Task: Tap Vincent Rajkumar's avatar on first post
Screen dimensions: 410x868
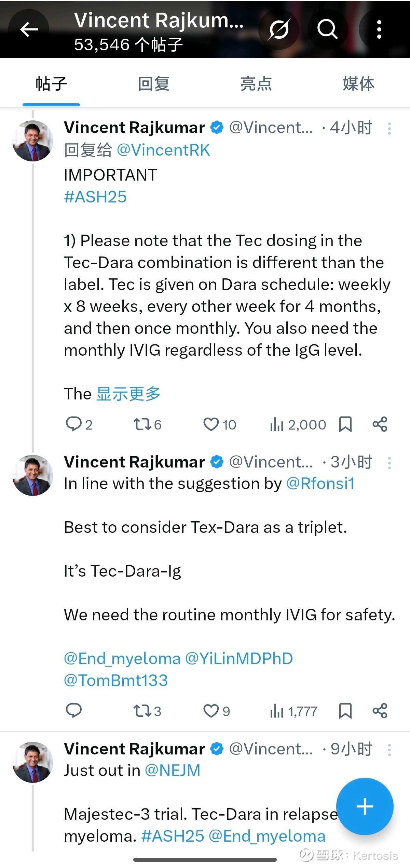Action: coord(33,141)
